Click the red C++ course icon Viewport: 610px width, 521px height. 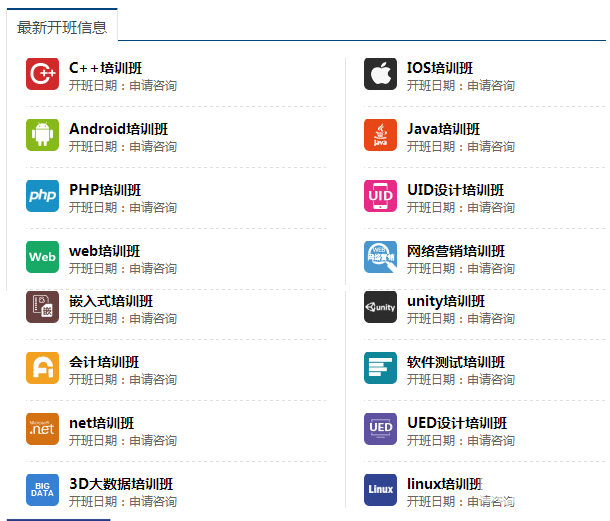pyautogui.click(x=42, y=74)
